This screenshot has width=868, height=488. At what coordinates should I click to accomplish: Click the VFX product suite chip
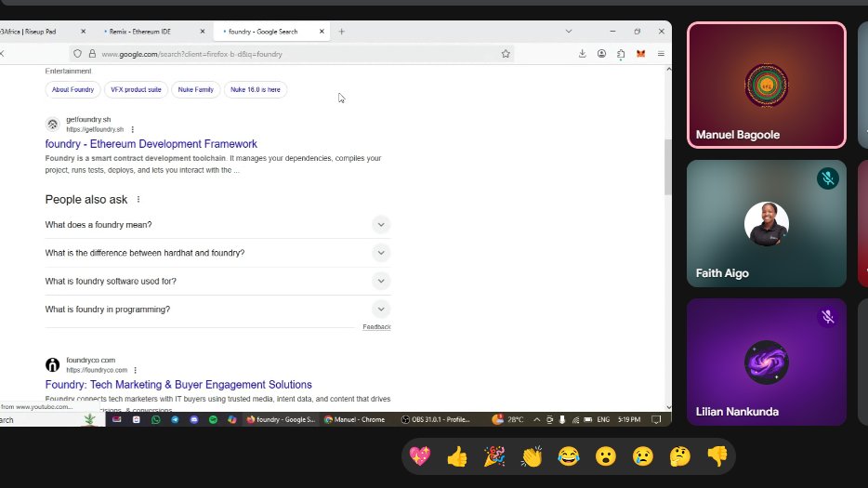[136, 90]
